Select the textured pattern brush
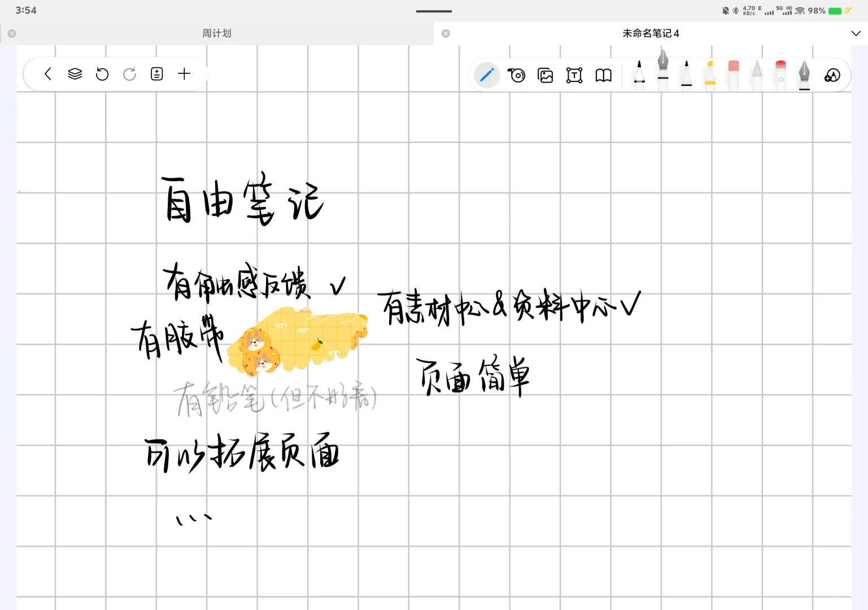868x610 pixels. click(x=756, y=75)
